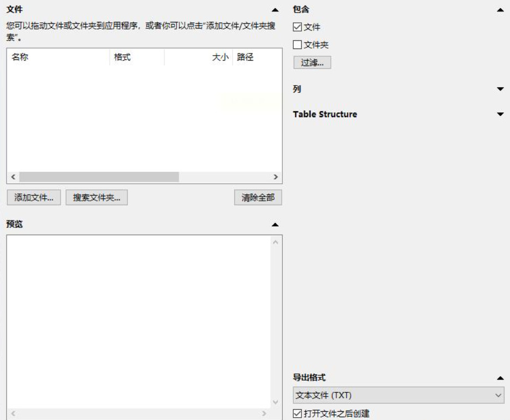This screenshot has height=420, width=510.
Task: Collapse the 包含 section arrow
Action: (x=500, y=10)
